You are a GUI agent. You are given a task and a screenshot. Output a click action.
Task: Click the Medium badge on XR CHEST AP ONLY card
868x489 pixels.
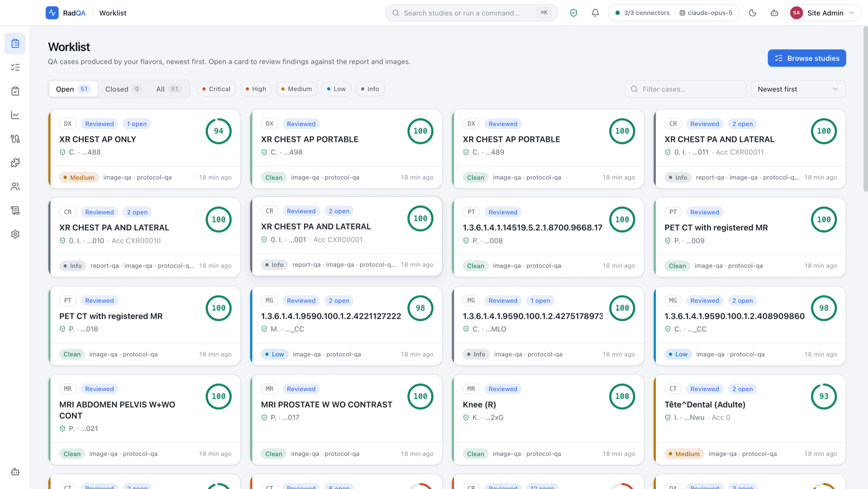[x=79, y=177]
